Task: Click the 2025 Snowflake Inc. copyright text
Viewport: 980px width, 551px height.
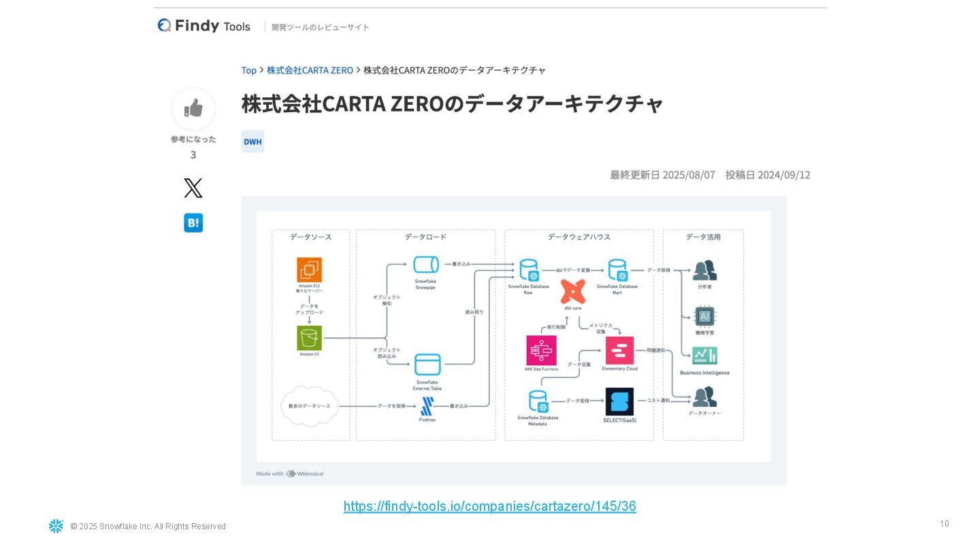Action: point(148,527)
